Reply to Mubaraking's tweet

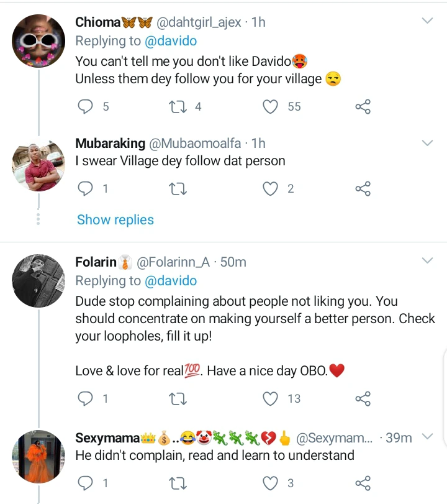85,188
